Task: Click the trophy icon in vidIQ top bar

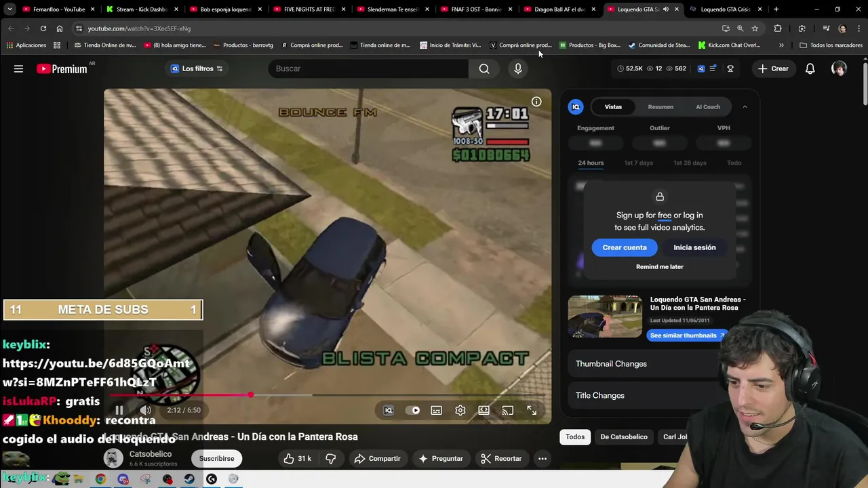Action: [x=730, y=68]
